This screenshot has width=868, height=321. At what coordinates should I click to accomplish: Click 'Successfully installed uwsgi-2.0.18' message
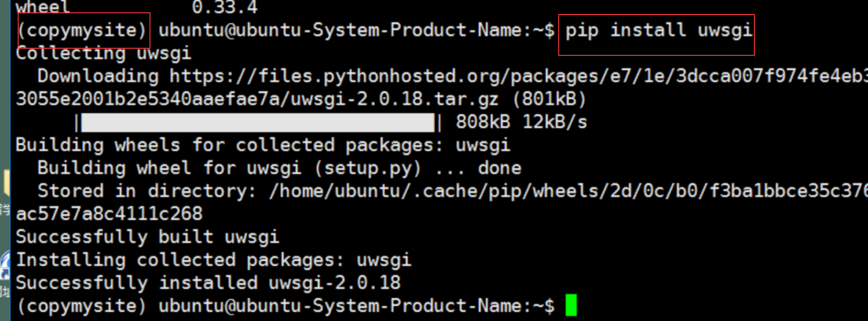coord(208,283)
